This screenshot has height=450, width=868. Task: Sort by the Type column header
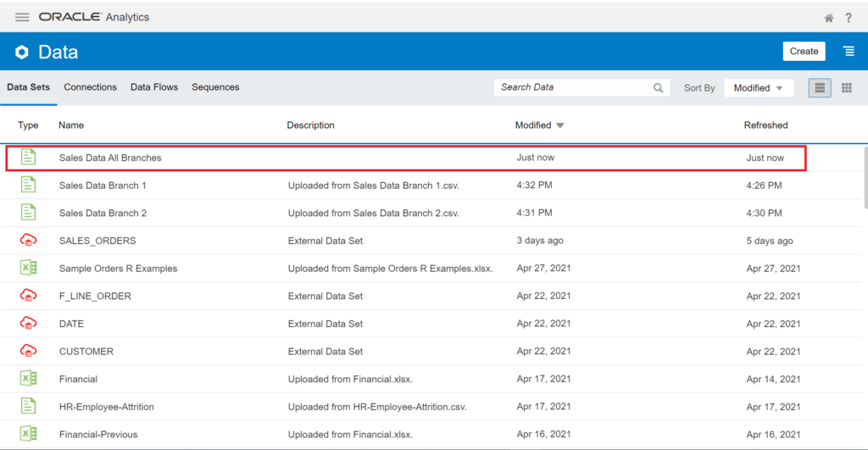(28, 125)
